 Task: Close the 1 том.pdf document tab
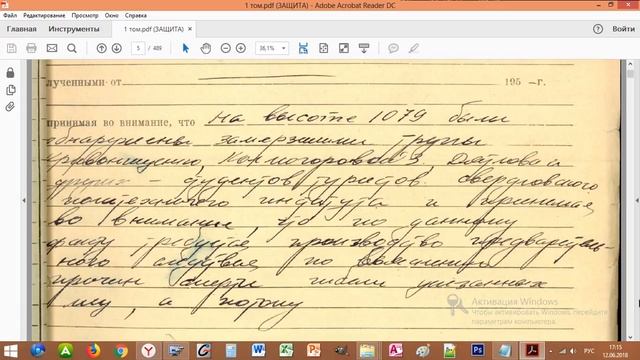click(190, 29)
